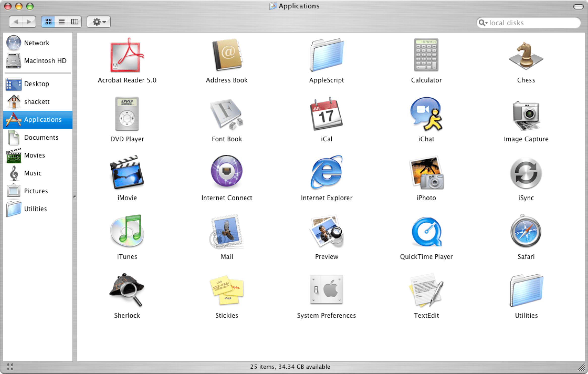
Task: Select the iSync icon
Action: click(x=526, y=173)
